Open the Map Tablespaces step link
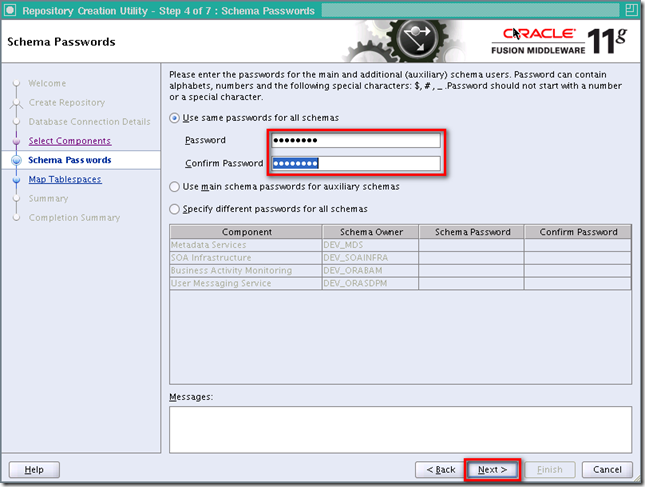 point(65,179)
